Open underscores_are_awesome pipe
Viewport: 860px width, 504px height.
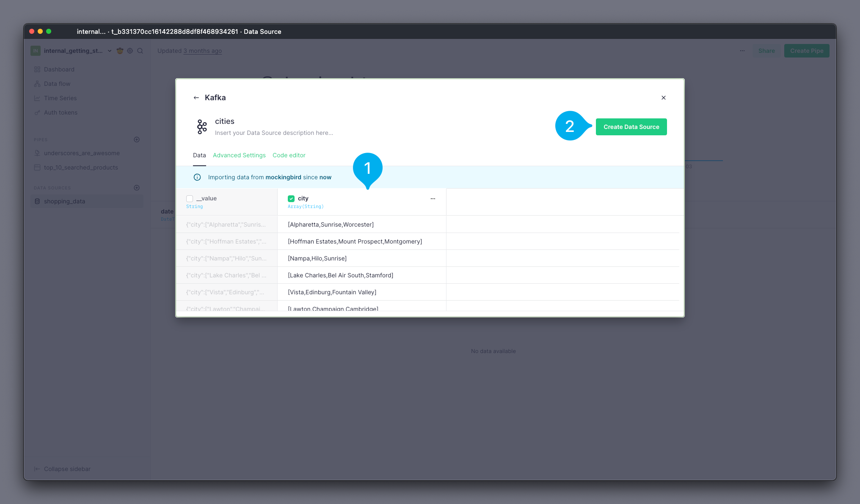[82, 153]
